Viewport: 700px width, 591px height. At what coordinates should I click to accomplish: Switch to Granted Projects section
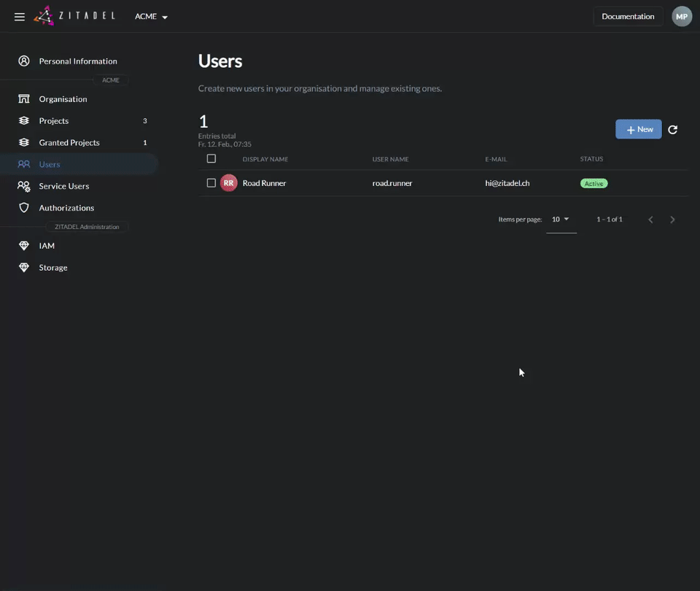69,142
